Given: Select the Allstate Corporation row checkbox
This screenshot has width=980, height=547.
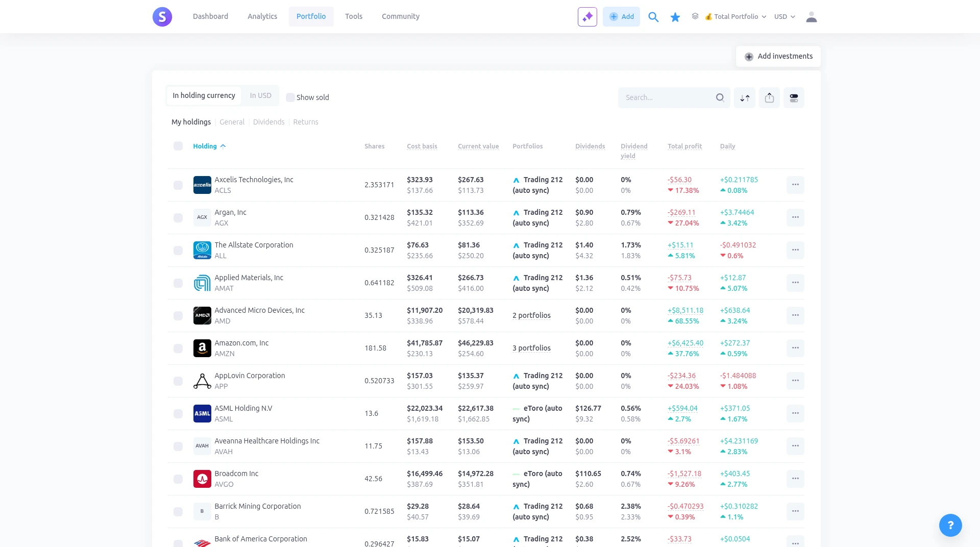Looking at the screenshot, I should pyautogui.click(x=178, y=250).
